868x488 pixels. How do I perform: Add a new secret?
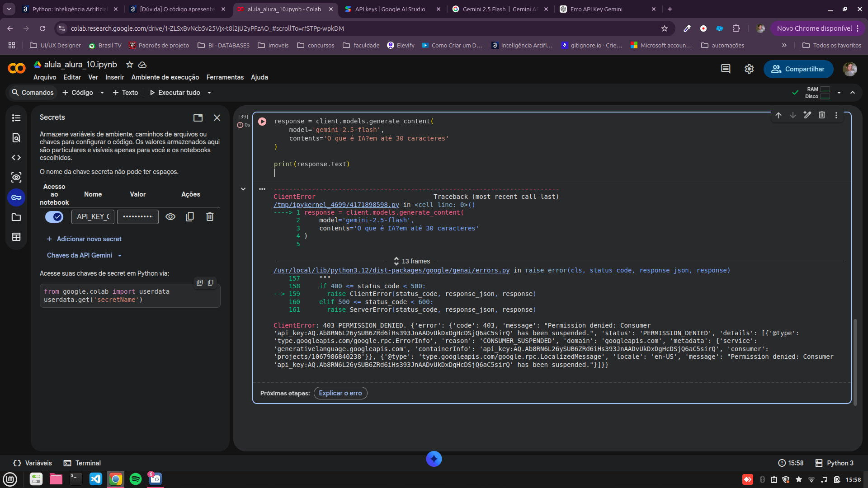84,239
